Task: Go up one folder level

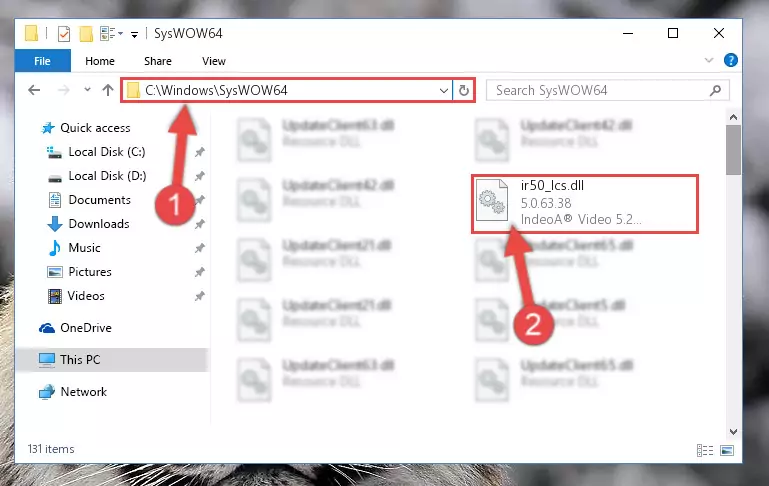Action: (108, 90)
